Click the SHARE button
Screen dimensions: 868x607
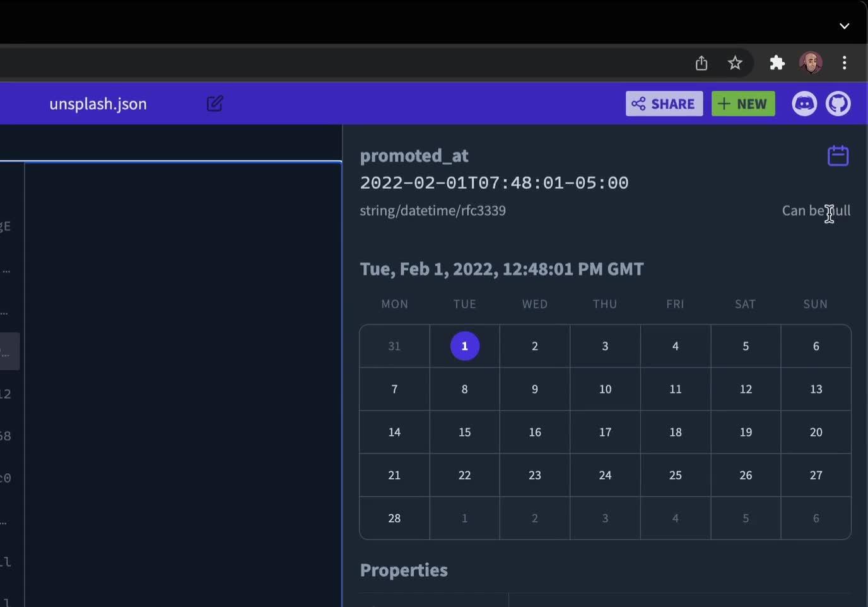click(x=664, y=103)
